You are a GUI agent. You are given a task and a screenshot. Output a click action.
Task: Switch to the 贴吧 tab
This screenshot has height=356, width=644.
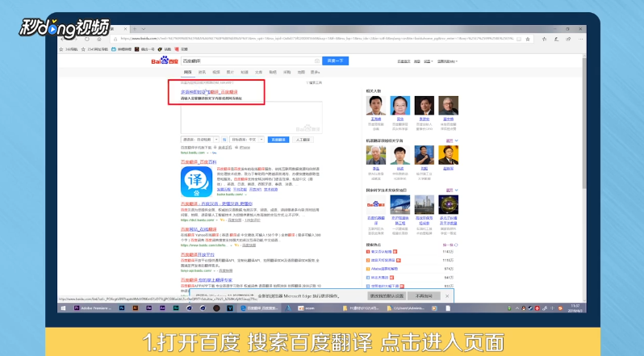tap(273, 72)
